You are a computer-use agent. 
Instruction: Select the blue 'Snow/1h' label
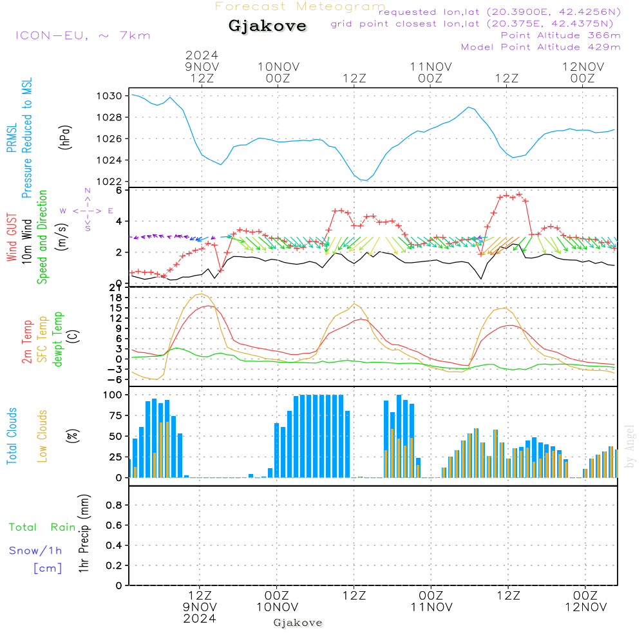click(x=35, y=551)
